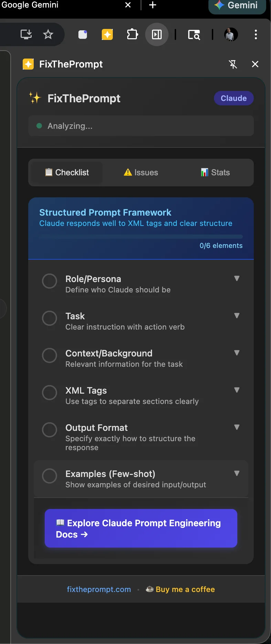This screenshot has height=644, width=271.
Task: Switch to the Issues tab
Action: (141, 173)
